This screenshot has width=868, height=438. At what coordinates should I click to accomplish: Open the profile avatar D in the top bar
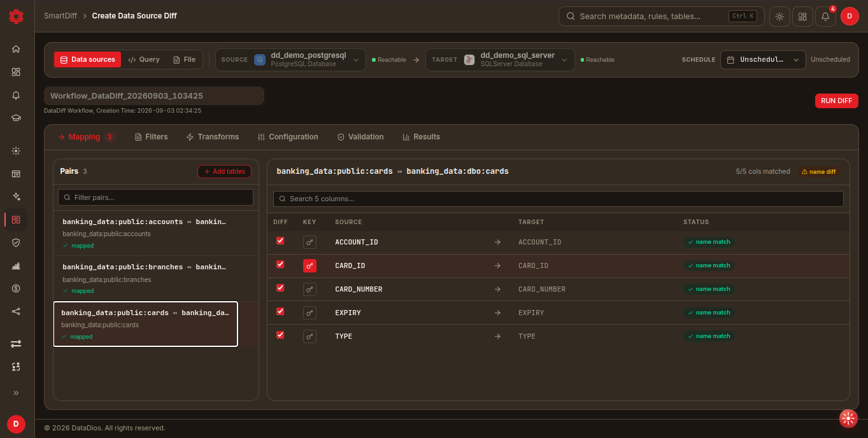[850, 17]
